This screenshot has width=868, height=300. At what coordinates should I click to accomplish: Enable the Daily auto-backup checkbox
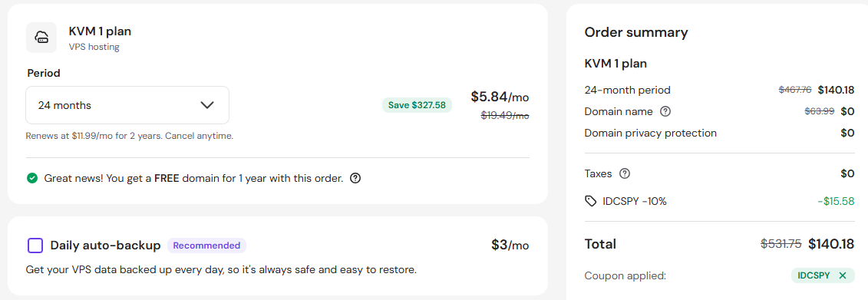click(35, 246)
